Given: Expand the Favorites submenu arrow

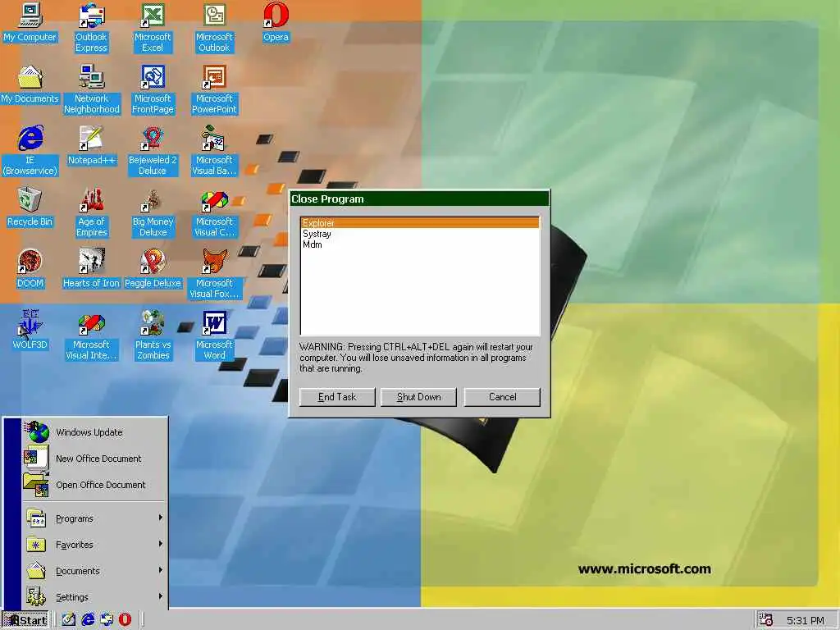Looking at the screenshot, I should click(160, 545).
